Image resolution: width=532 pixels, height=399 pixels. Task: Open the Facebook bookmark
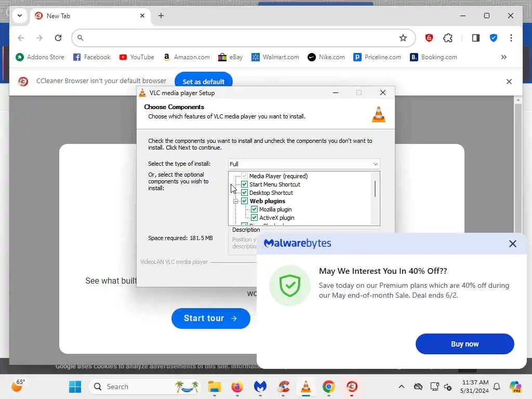pos(92,57)
